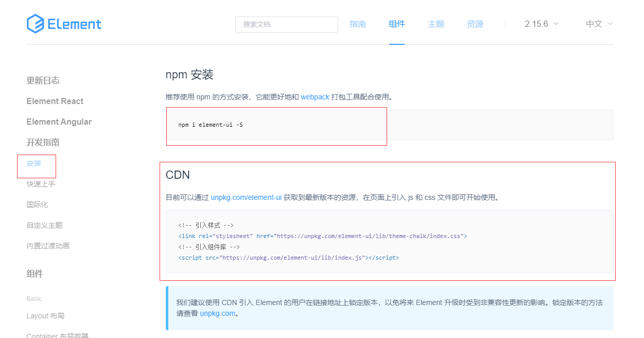Click the link rel stylesheet code line
The width and height of the screenshot is (644, 338).
point(323,236)
